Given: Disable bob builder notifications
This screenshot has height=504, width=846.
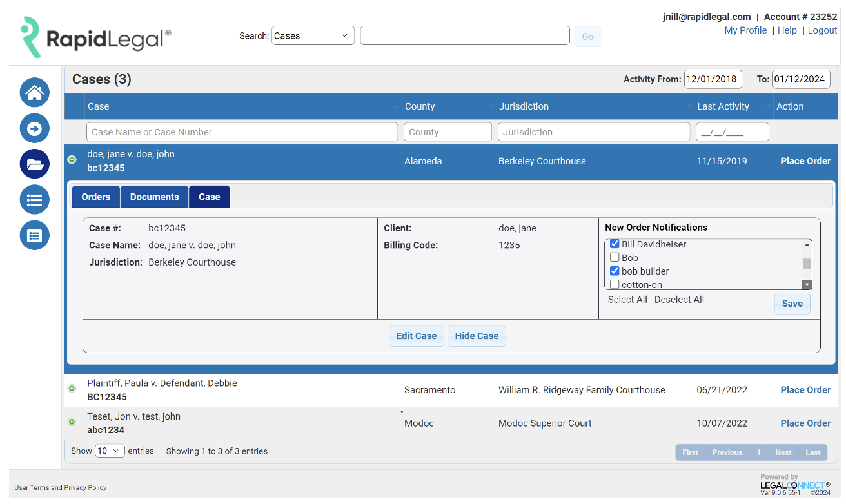Looking at the screenshot, I should point(615,271).
